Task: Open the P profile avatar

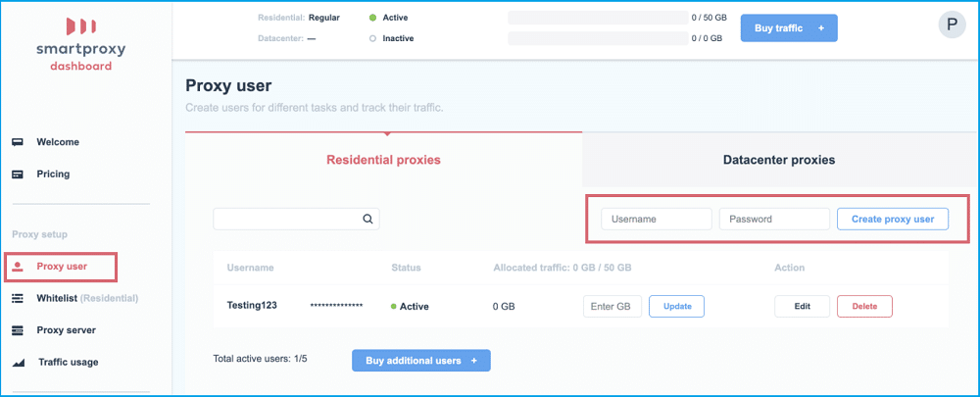Action: coord(952,25)
